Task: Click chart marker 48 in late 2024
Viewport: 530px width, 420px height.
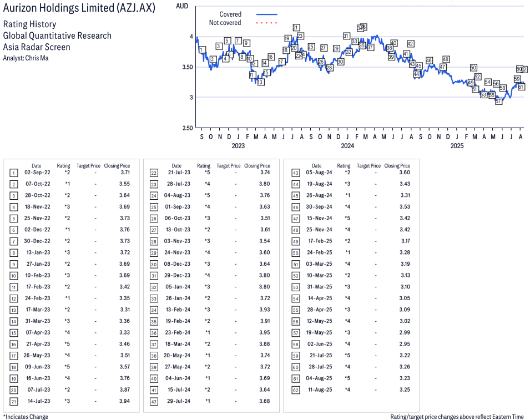Action: 446,59
